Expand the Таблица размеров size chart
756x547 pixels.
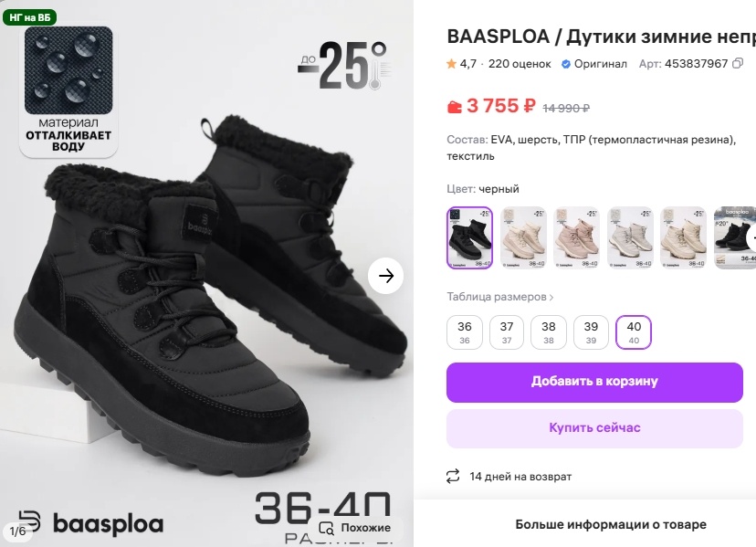[500, 297]
